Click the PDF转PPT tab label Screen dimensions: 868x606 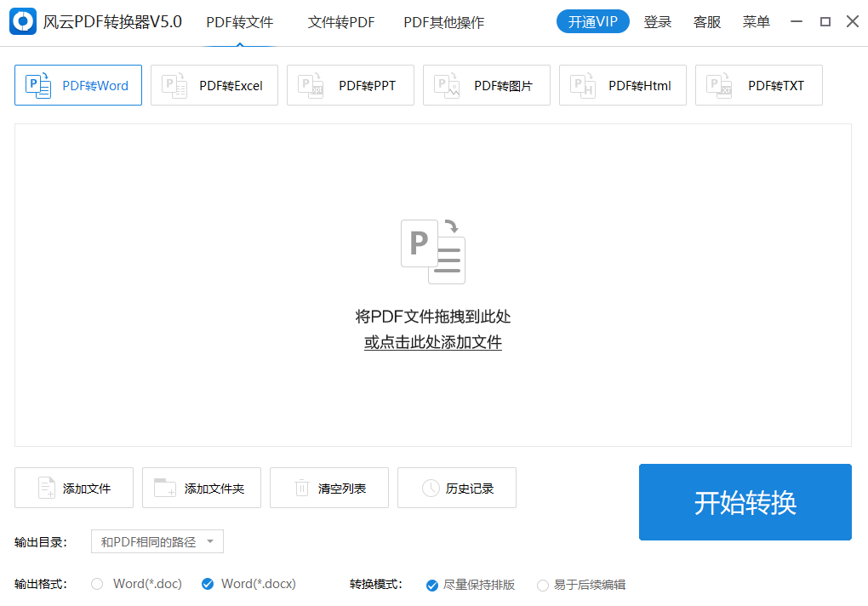tap(367, 86)
